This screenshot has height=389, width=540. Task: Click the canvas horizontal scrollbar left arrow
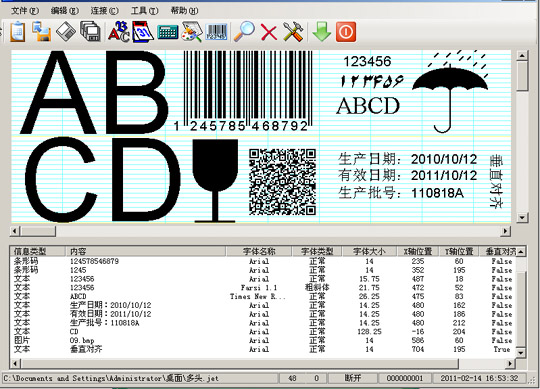(15, 231)
